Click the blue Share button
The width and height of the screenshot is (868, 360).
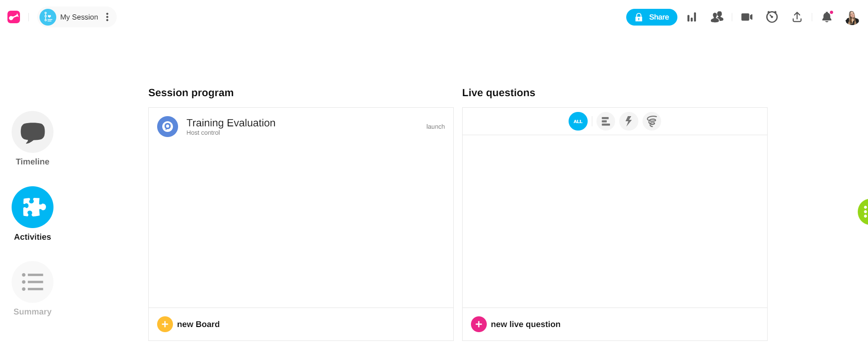651,17
